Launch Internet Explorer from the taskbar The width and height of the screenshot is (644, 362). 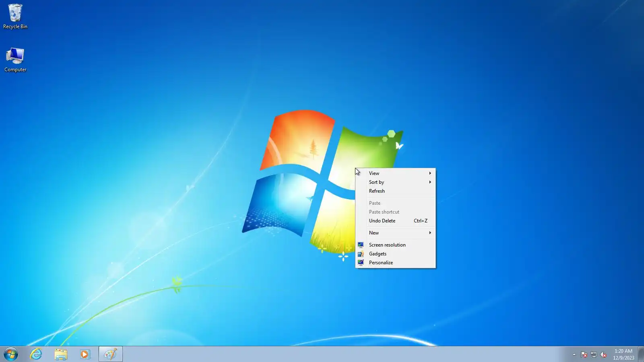tap(36, 354)
